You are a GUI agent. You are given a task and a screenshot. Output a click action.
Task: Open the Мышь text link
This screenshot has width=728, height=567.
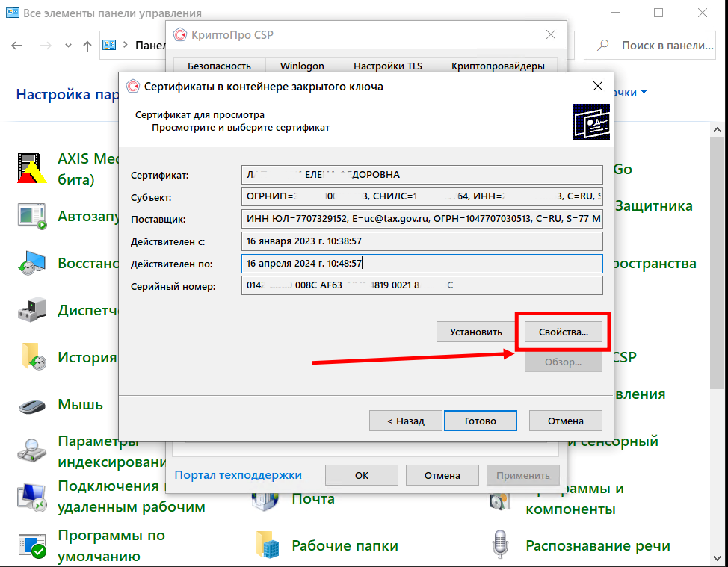pyautogui.click(x=80, y=404)
